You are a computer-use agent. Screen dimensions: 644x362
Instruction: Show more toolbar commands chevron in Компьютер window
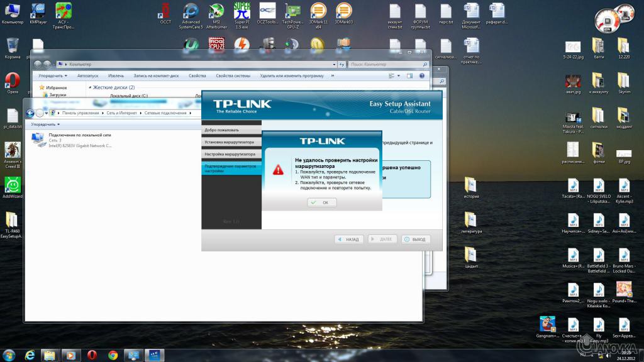pos(332,76)
